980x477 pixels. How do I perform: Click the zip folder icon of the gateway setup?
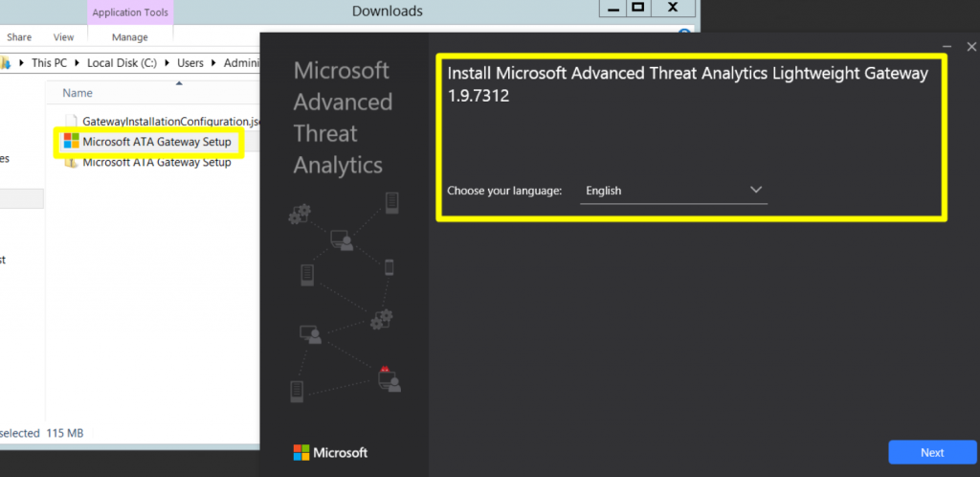[71, 163]
